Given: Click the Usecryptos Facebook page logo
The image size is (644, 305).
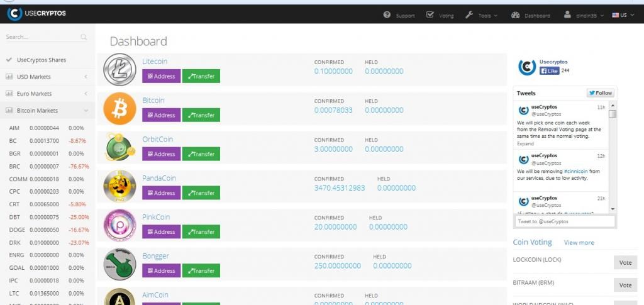Looking at the screenshot, I should pyautogui.click(x=527, y=67).
